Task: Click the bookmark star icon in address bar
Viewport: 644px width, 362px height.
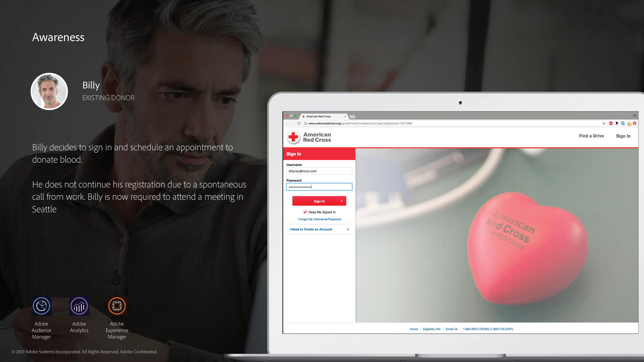Action: pyautogui.click(x=604, y=123)
